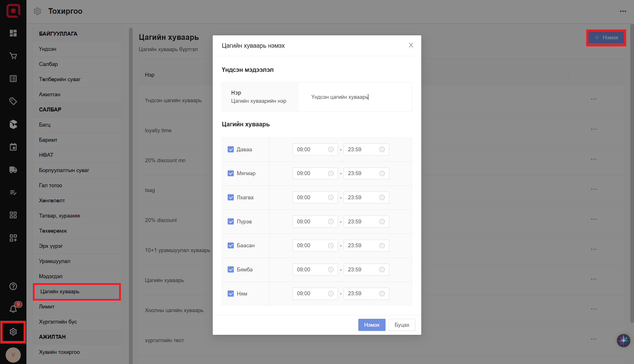Open the Пүрэв end time clock picker
Viewport: 634px width, 364px height.
tap(382, 222)
